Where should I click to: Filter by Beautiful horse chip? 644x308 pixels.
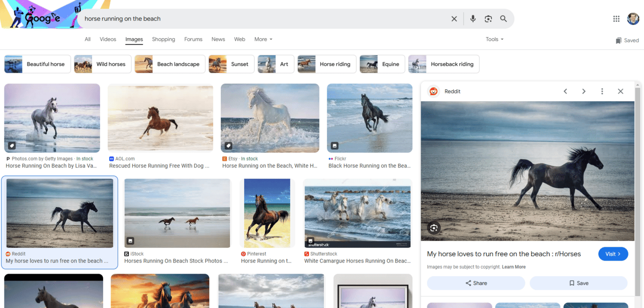click(x=37, y=64)
